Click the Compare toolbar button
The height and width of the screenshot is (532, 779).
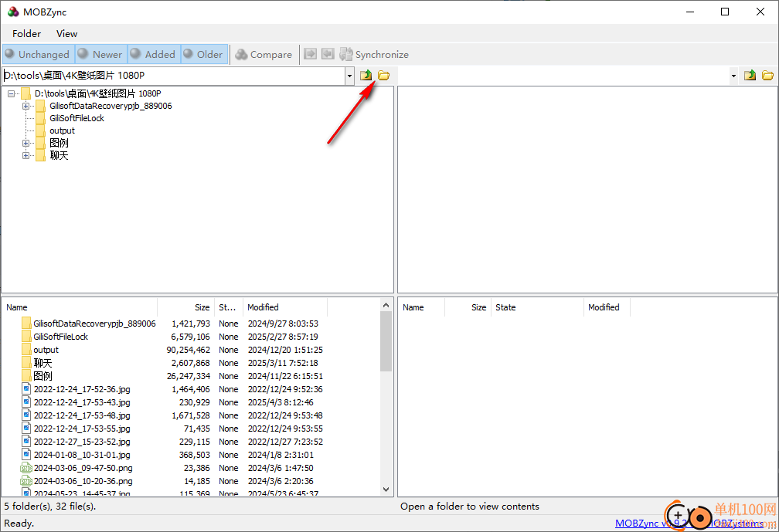[x=264, y=54]
